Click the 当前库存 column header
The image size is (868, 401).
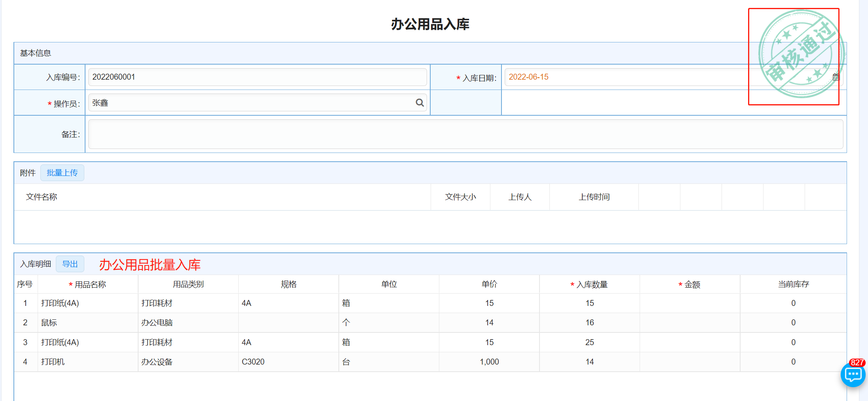(x=793, y=285)
